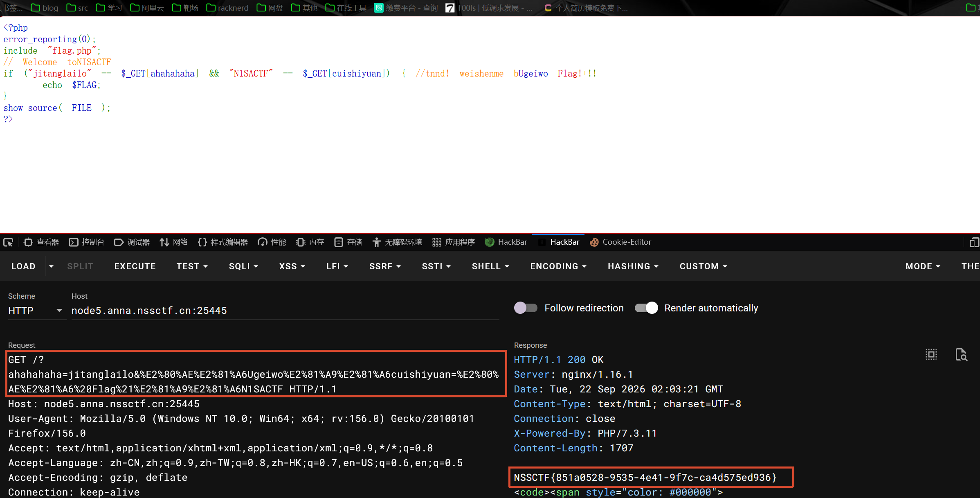Open the 无障碍环境 accessibility tab
The width and height of the screenshot is (980, 498).
pyautogui.click(x=397, y=242)
